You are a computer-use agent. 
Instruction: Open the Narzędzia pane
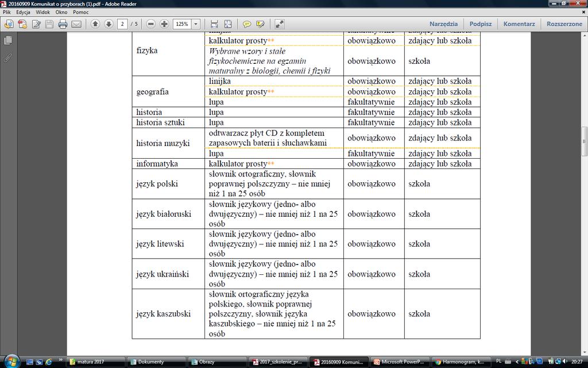tap(444, 24)
